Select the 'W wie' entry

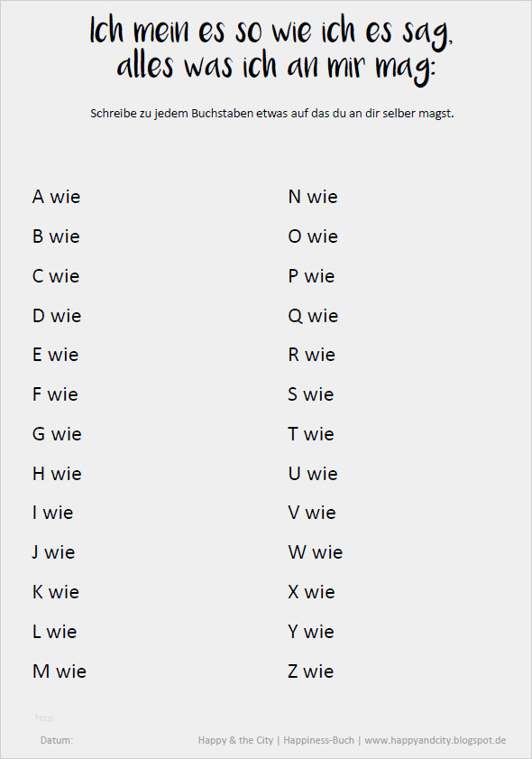[x=316, y=552]
